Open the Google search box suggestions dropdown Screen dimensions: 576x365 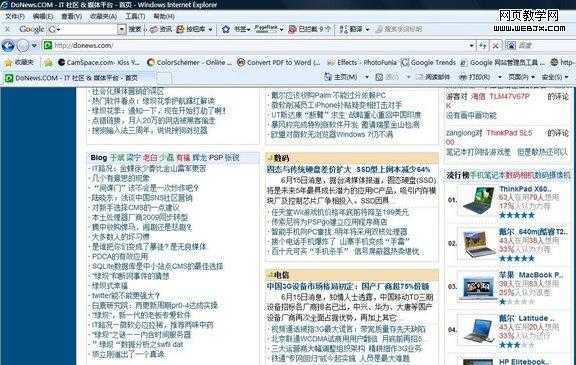click(122, 29)
